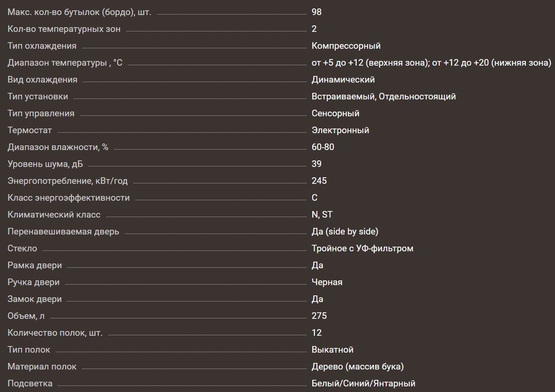The height and width of the screenshot is (392, 555).
Task: Click the 'N, ST' climate class value
Action: click(322, 215)
